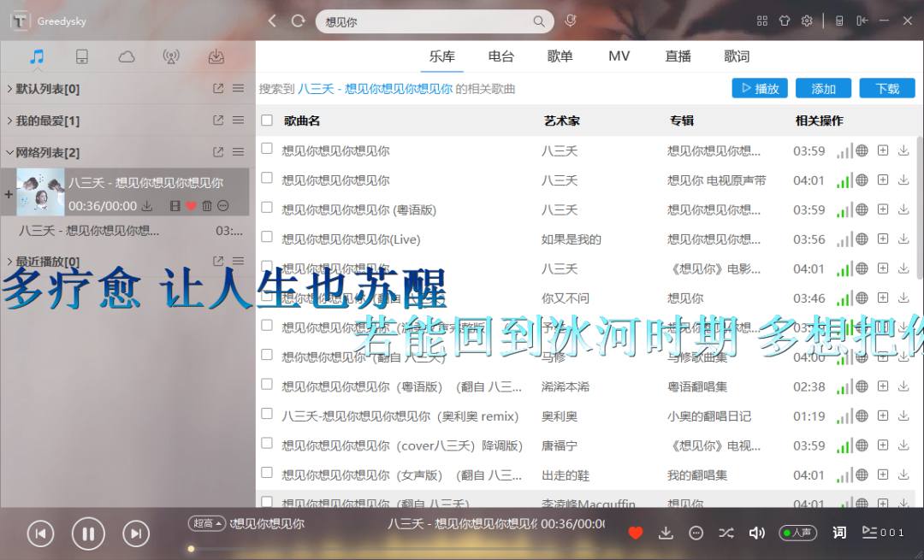Open the radio broadcast panel icon

171,56
